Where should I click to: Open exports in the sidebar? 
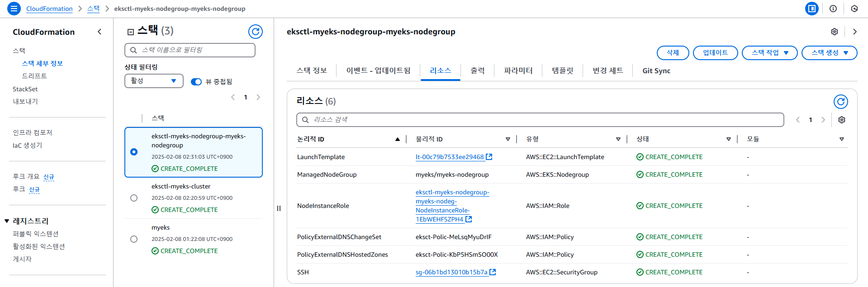(25, 101)
